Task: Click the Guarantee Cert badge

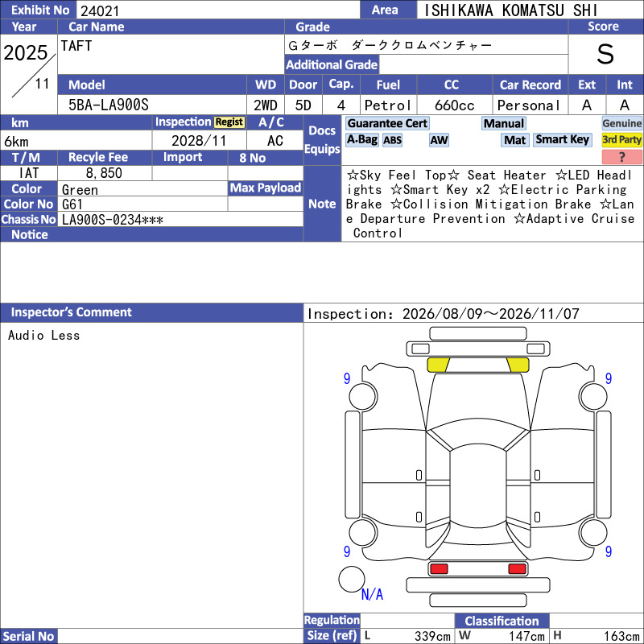Action: (387, 123)
